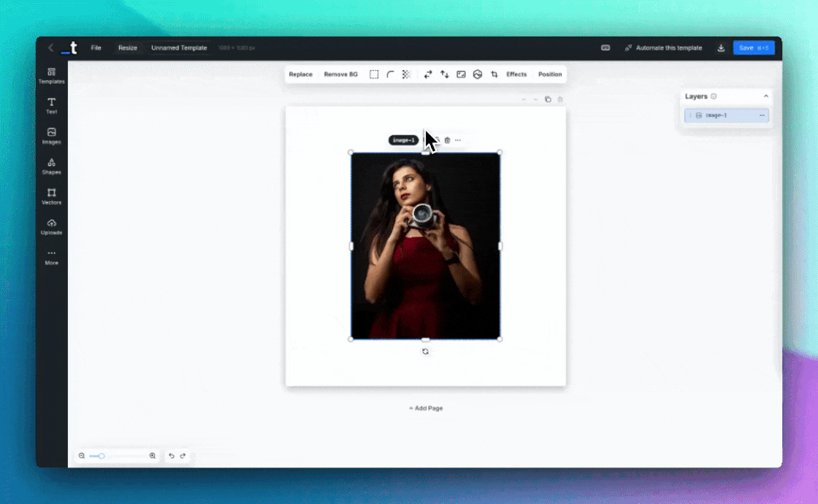Delete image-1 using the trash icon
The width and height of the screenshot is (818, 504).
pos(447,140)
